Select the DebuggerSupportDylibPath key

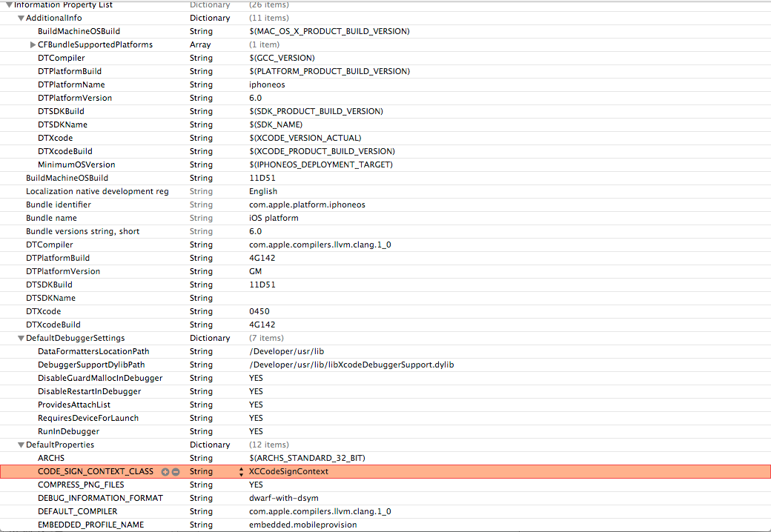click(91, 365)
